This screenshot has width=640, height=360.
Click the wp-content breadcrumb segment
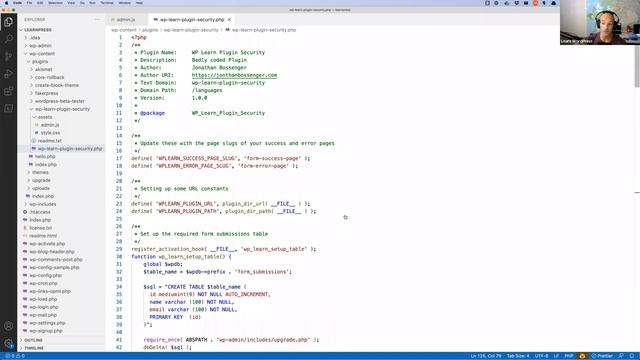[x=124, y=30]
